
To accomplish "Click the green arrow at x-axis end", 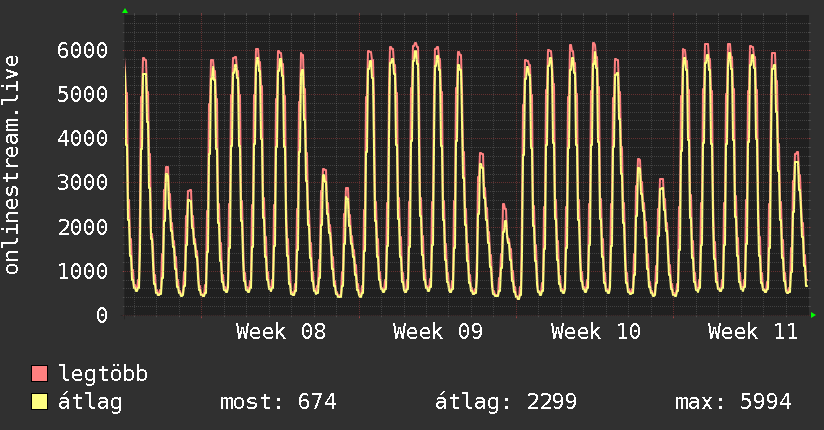I will (813, 315).
